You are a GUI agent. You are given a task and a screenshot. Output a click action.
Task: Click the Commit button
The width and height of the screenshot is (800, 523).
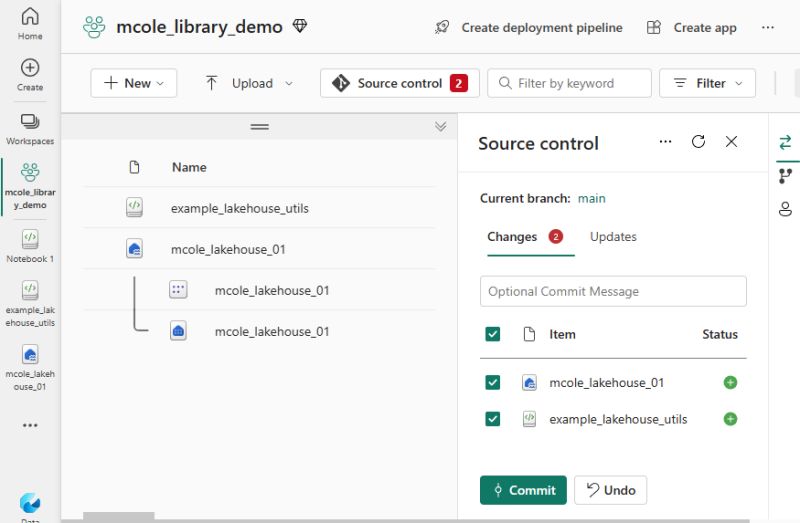[x=523, y=490]
